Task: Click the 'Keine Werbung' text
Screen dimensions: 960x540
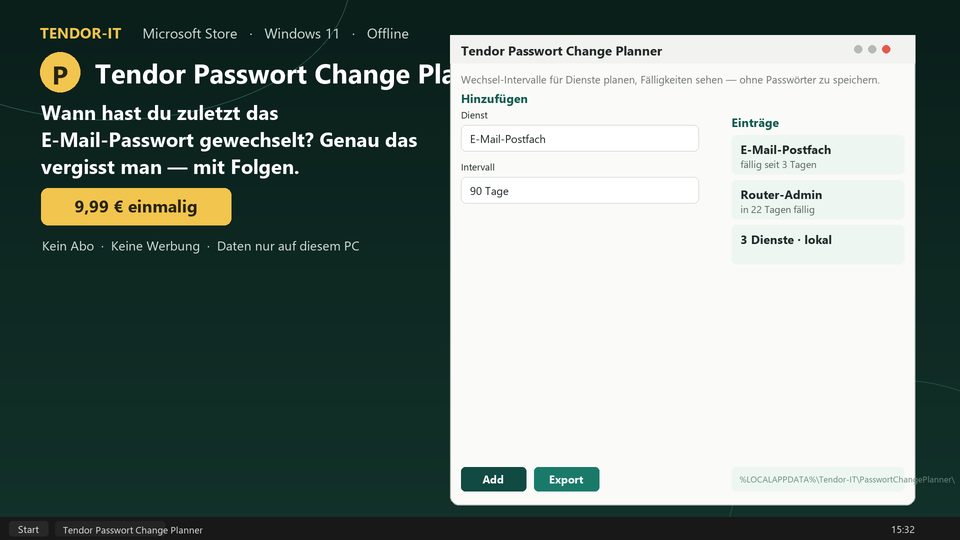Action: point(156,246)
